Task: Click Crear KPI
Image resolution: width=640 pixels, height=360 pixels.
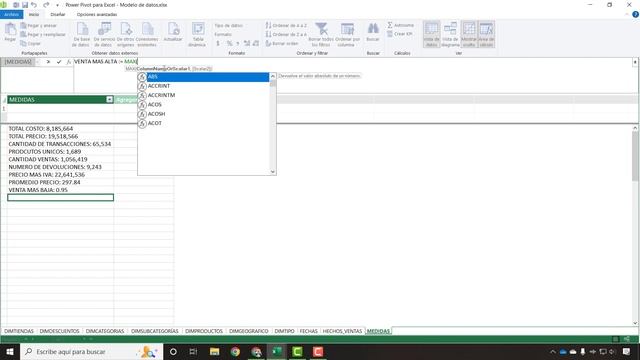Action: [400, 34]
